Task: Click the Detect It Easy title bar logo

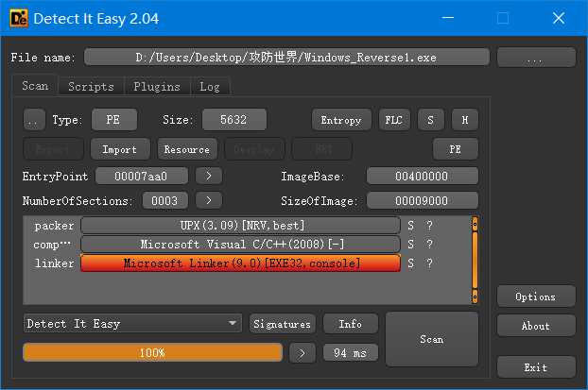Action: click(18, 18)
